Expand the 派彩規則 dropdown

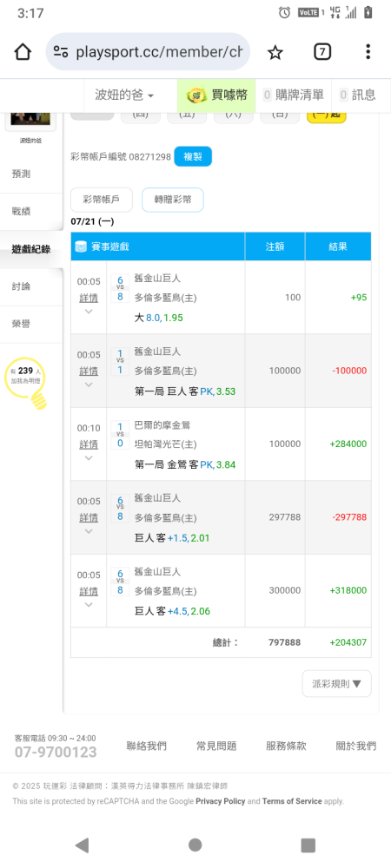pos(337,684)
